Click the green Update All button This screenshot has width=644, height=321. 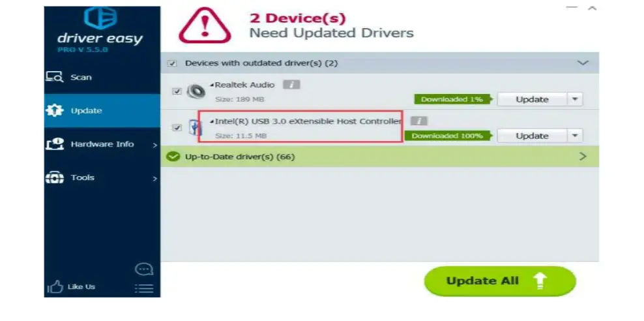click(x=500, y=281)
